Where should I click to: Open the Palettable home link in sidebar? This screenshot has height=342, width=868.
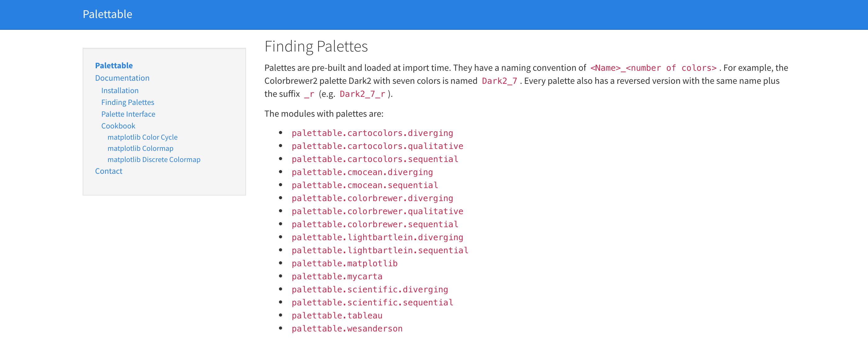click(x=114, y=66)
